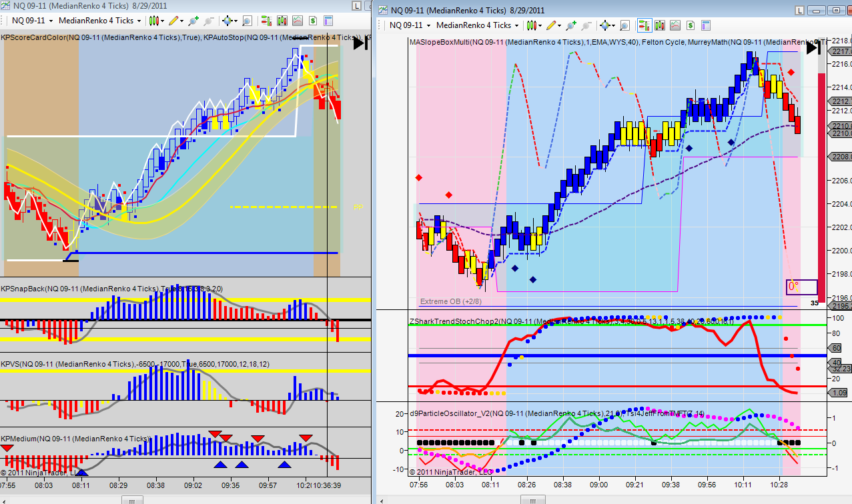Toggle Chart Trader in left chart toolbar
The height and width of the screenshot is (504, 852).
click(266, 21)
